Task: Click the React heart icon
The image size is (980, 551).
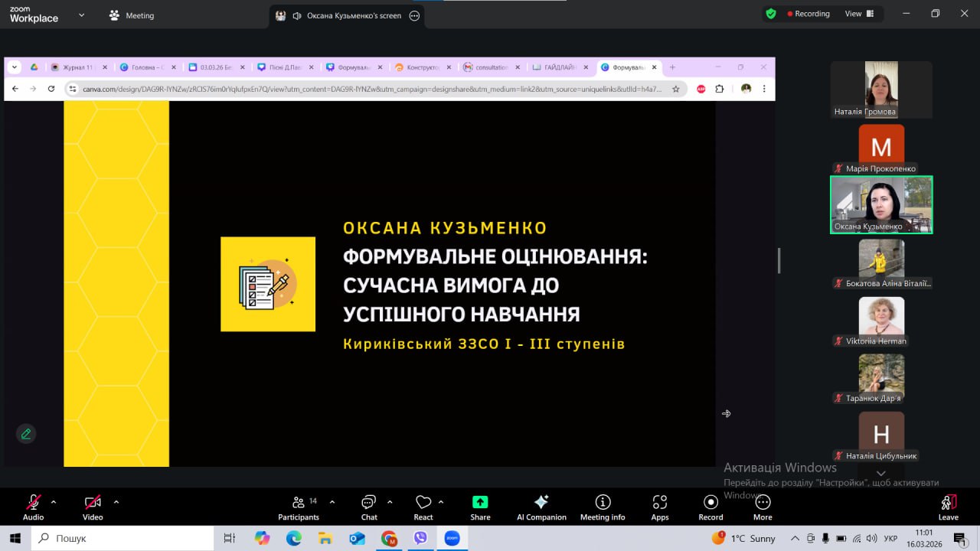Action: point(423,507)
